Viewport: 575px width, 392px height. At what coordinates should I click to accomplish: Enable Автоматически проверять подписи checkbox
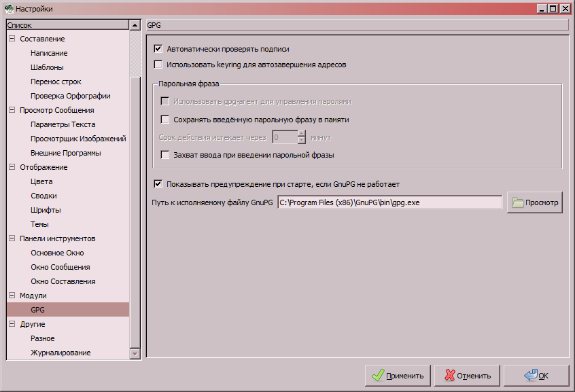click(x=158, y=49)
